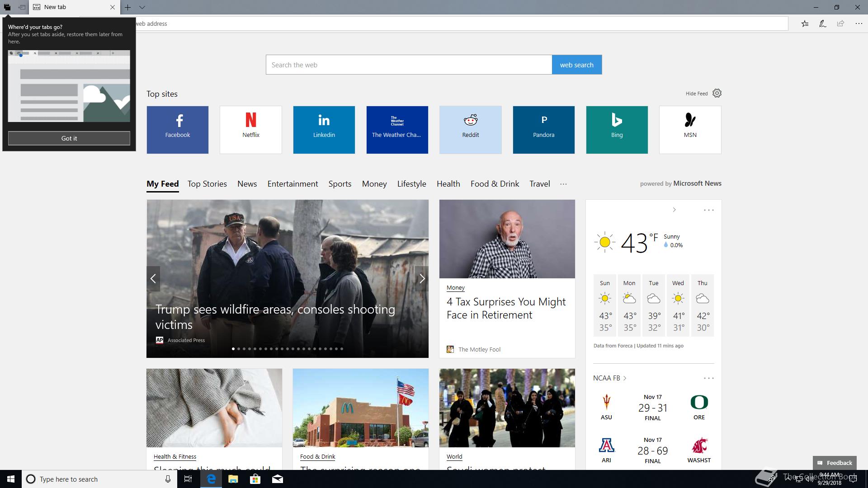Open the Reddit top site tile

point(471,130)
